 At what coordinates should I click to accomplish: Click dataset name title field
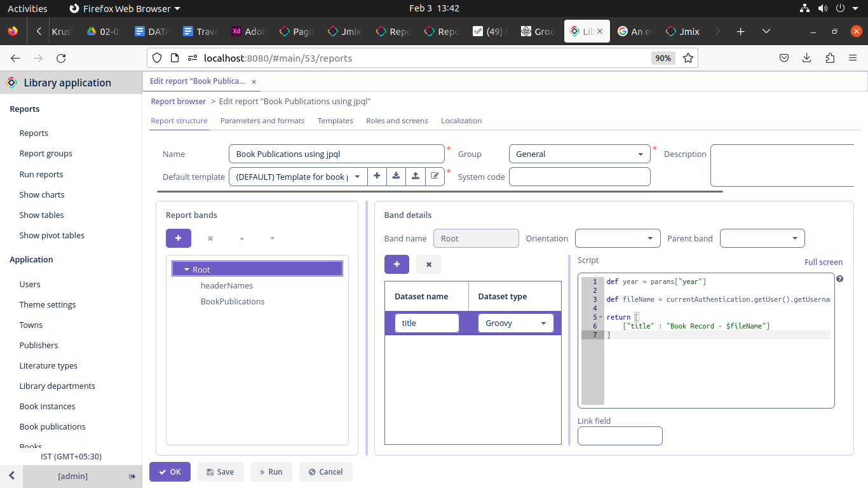(x=427, y=323)
